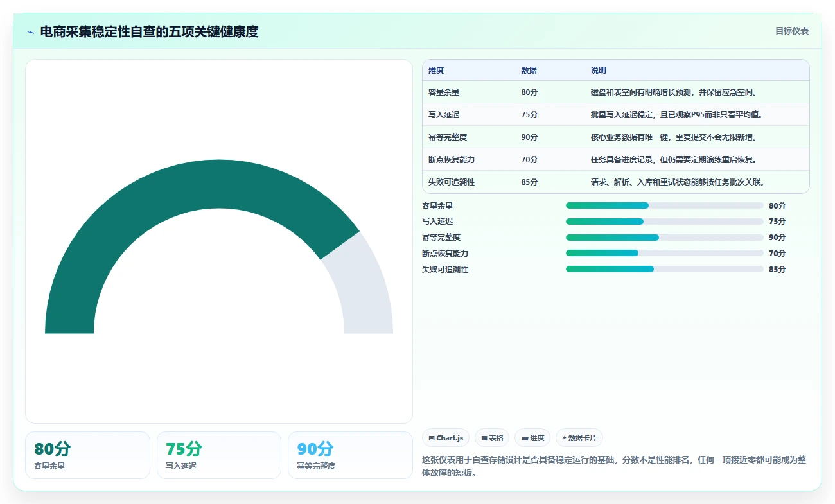This screenshot has width=835, height=504.
Task: Click the 80分 value beside the progress bar
Action: (x=777, y=206)
